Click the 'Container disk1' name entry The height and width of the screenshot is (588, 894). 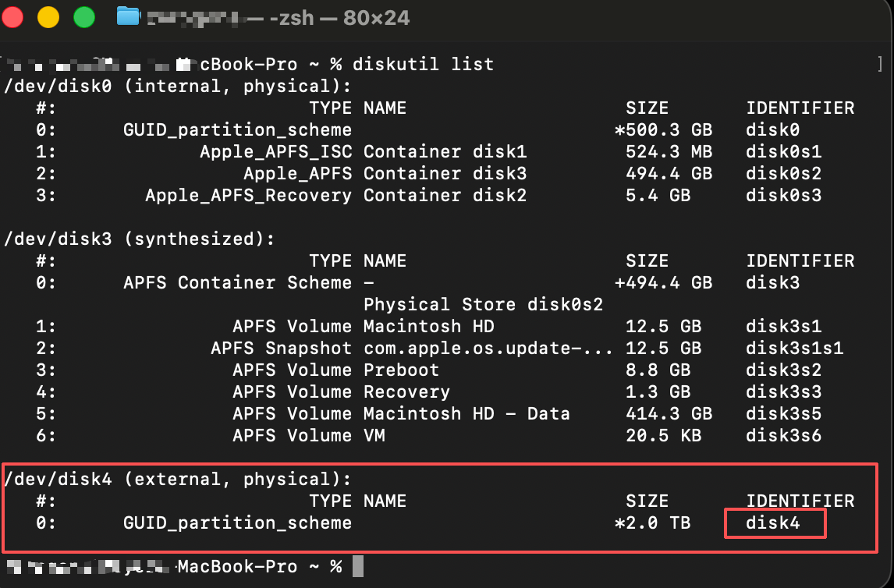coord(445,151)
